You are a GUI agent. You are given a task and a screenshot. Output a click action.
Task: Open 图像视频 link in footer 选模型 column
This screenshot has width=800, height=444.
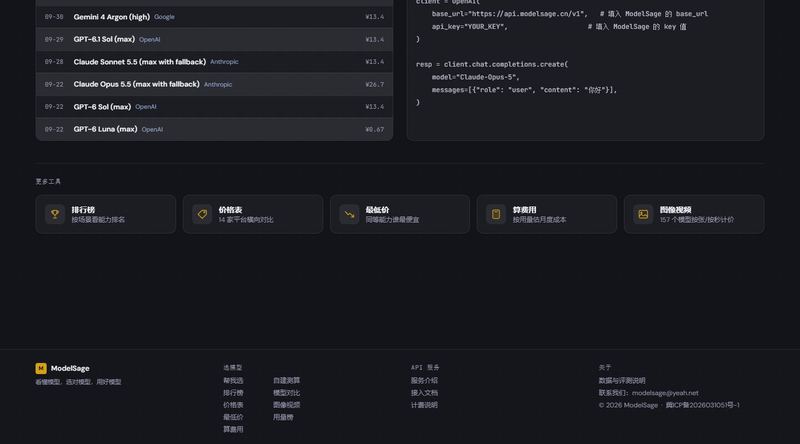pyautogui.click(x=286, y=405)
